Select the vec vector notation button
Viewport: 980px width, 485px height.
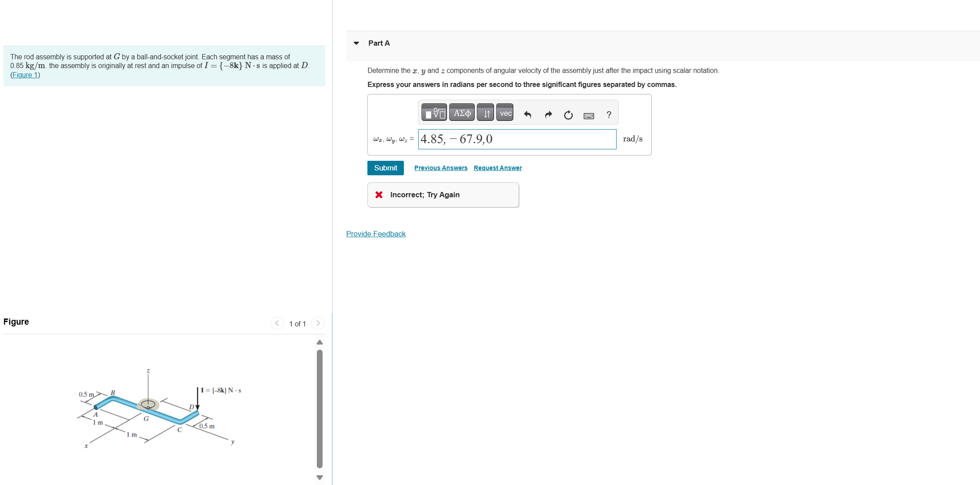pos(505,113)
